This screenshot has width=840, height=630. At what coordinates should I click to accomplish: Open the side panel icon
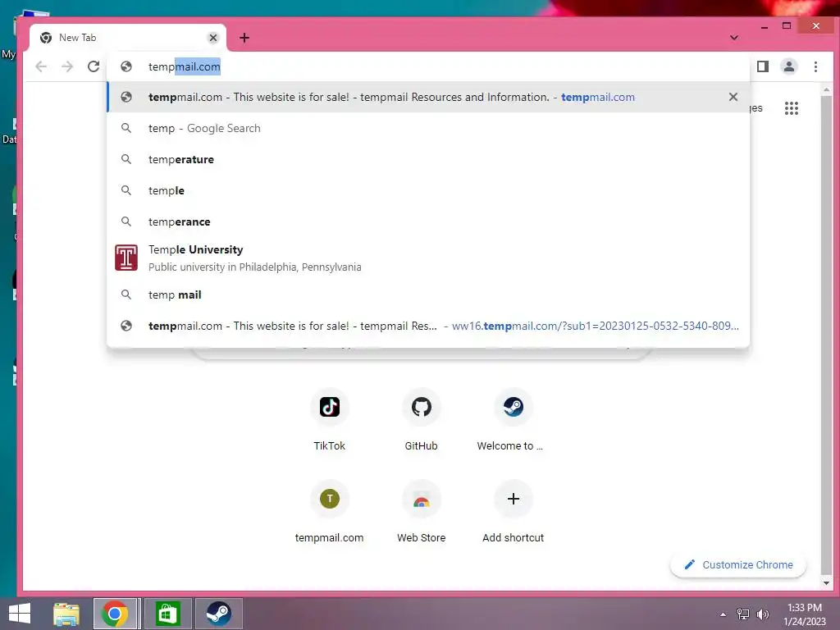763,66
